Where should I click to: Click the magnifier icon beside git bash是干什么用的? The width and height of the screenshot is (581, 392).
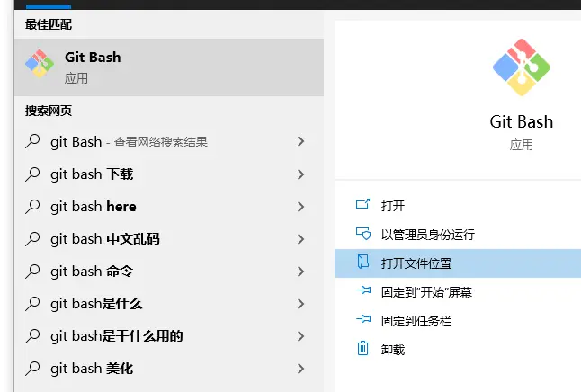[32, 335]
